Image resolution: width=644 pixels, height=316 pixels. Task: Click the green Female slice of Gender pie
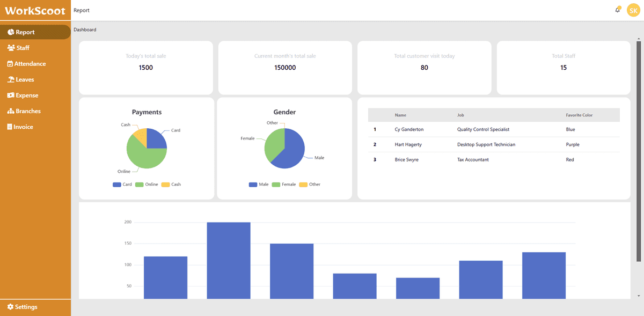click(x=273, y=145)
